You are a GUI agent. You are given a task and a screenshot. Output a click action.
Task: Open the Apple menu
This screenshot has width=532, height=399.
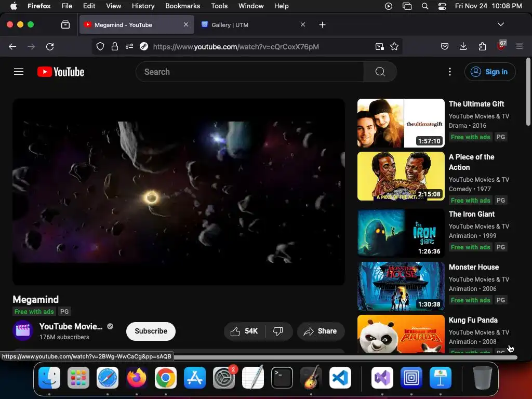(x=14, y=6)
